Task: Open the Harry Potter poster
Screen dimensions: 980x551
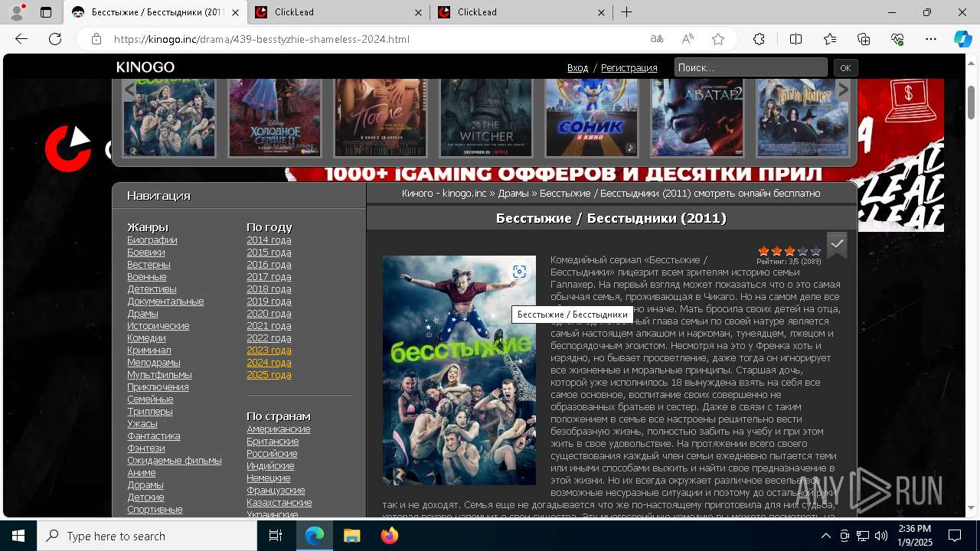Action: (803, 117)
